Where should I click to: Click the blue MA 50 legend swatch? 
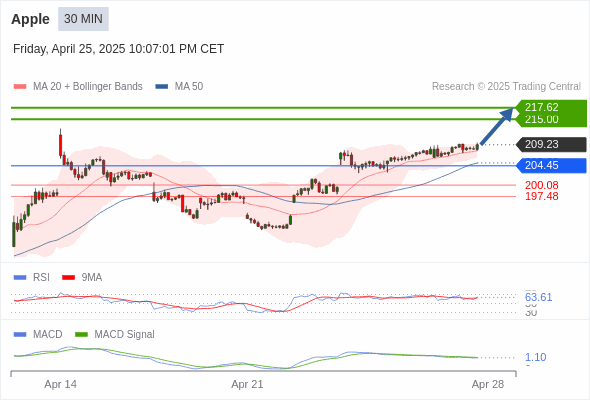point(161,87)
